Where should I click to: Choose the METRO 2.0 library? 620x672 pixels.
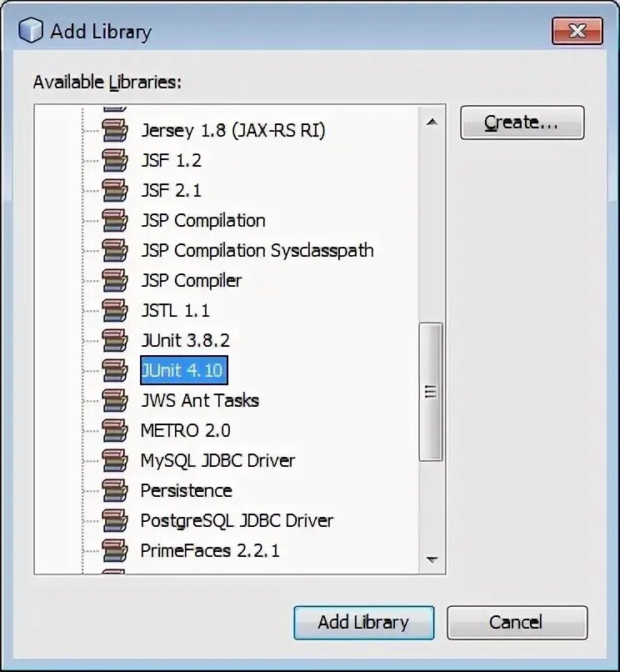[186, 430]
